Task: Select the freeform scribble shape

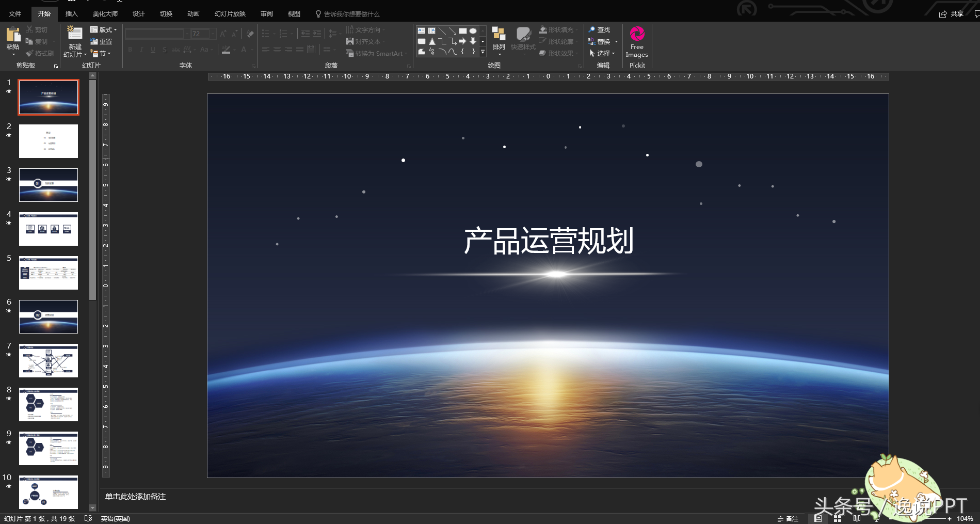Action: pyautogui.click(x=432, y=52)
